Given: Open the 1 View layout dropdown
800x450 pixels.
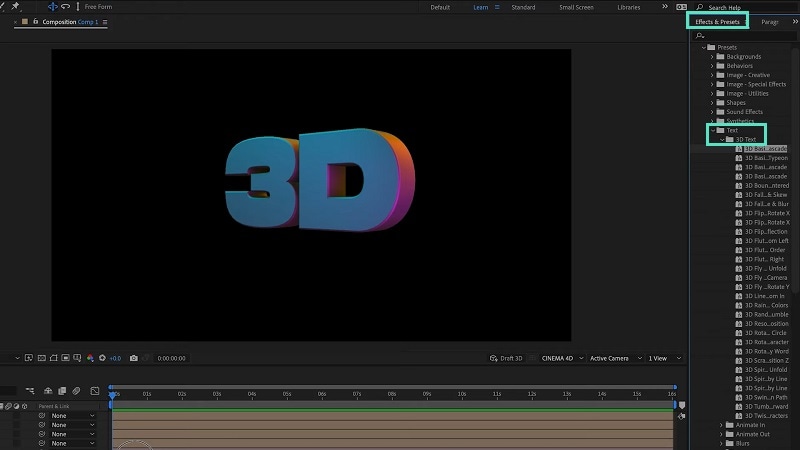Looking at the screenshot, I should tap(665, 358).
